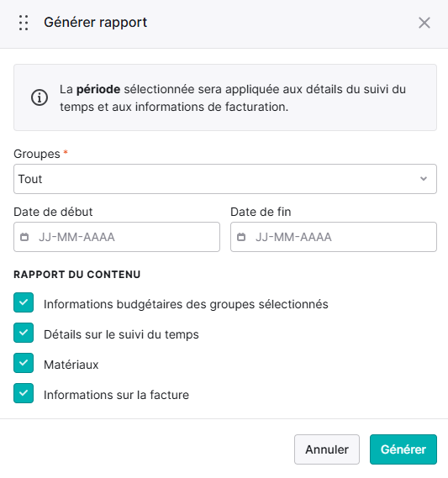This screenshot has height=478, width=448.
Task: Disable the Matériaux checkbox
Action: (24, 363)
